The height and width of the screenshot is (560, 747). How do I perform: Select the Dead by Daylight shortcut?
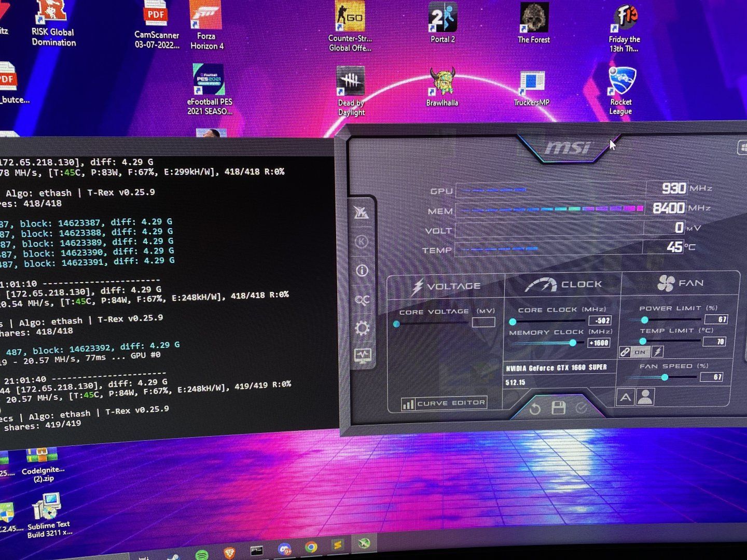click(x=351, y=91)
